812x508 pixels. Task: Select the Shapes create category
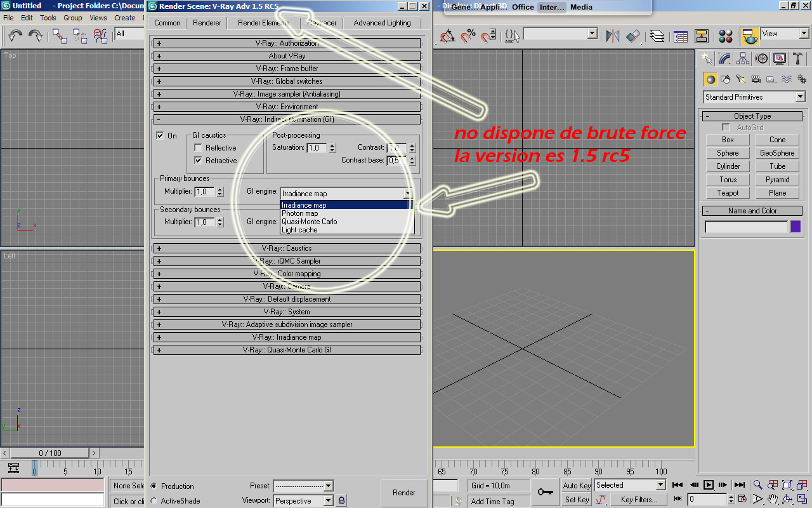(726, 79)
